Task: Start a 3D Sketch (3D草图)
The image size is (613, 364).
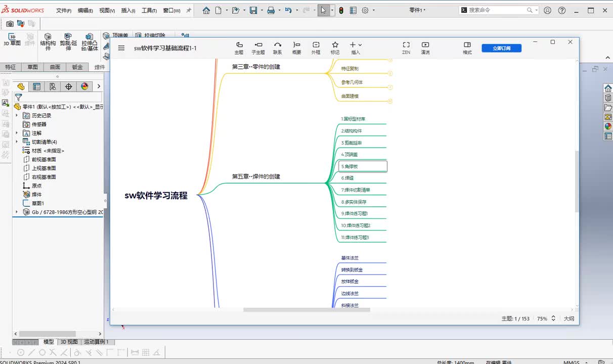Action: (x=12, y=39)
